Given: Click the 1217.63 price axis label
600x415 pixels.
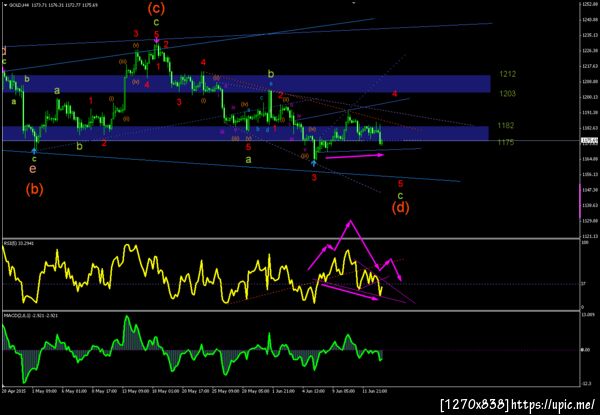Looking at the screenshot, I should click(589, 66).
